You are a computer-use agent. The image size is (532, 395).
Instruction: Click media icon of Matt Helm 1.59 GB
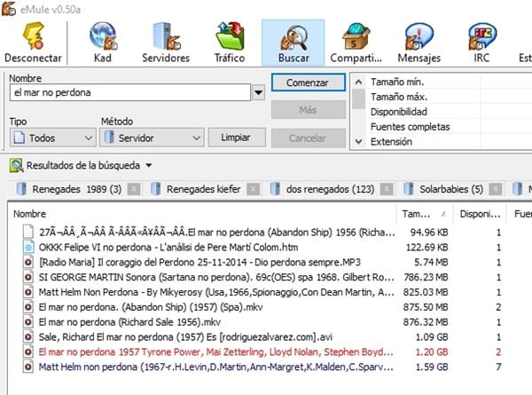pos(28,367)
